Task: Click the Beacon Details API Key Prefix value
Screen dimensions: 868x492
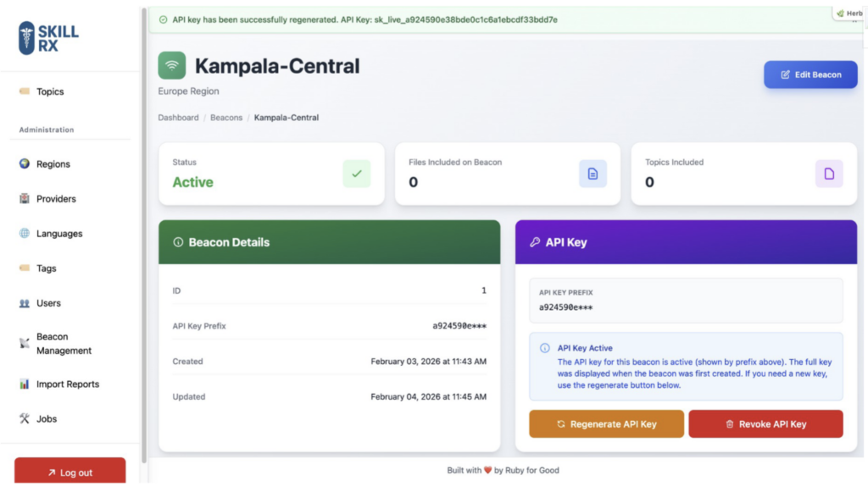Action: tap(459, 326)
